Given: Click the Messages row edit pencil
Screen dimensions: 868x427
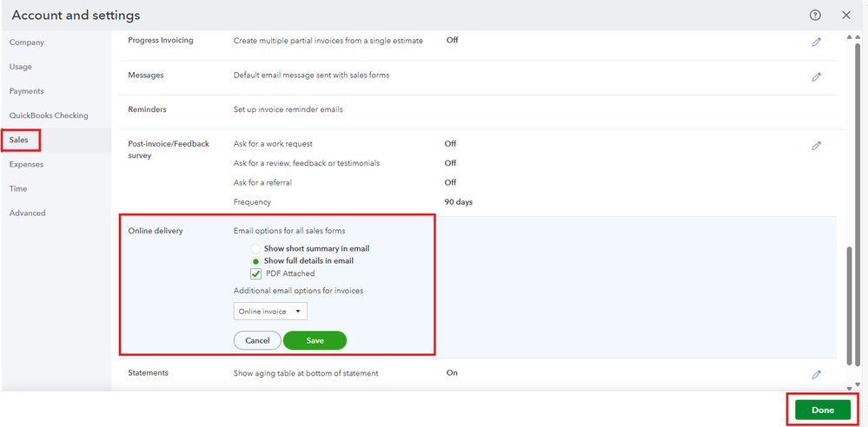Looking at the screenshot, I should click(x=817, y=76).
